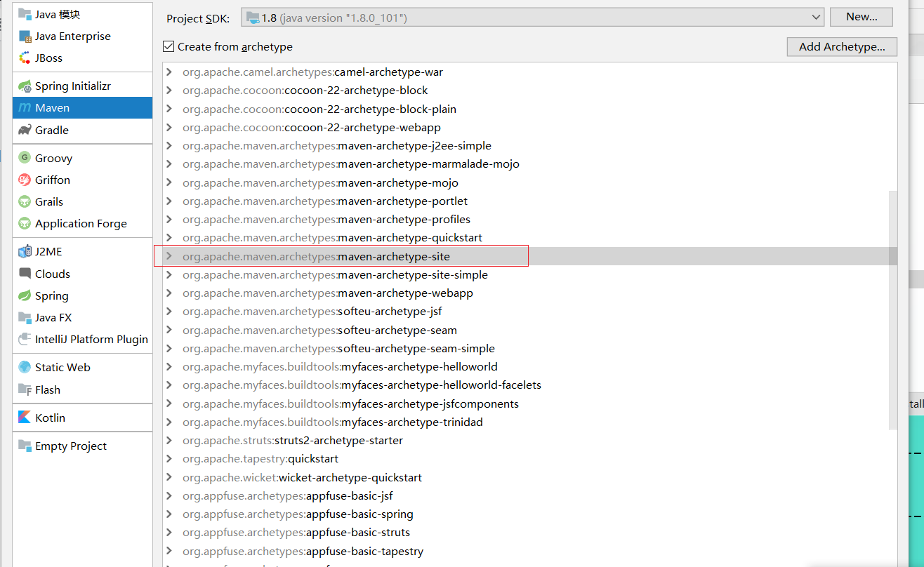This screenshot has height=567, width=924.
Task: Click the Griffon icon
Action: point(25,180)
